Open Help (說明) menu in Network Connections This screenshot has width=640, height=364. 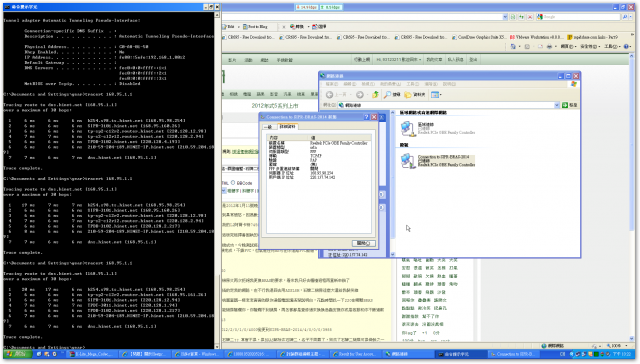449,84
